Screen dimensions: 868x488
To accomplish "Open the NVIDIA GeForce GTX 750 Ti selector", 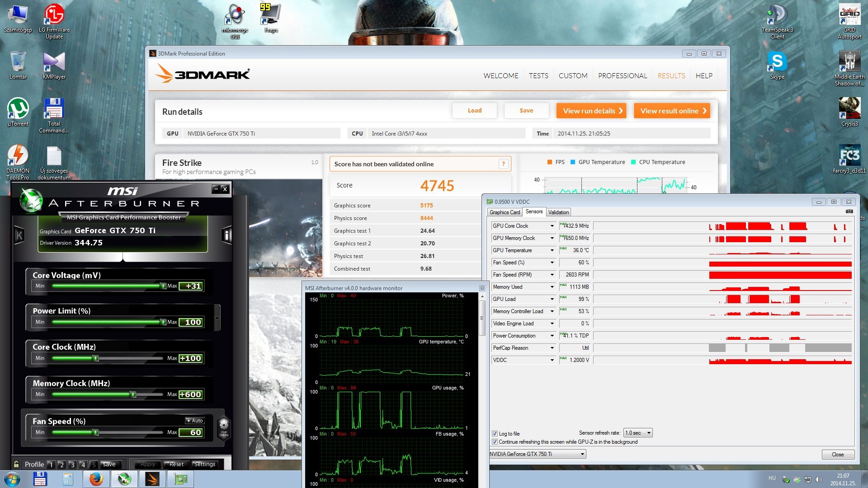I will [x=538, y=454].
